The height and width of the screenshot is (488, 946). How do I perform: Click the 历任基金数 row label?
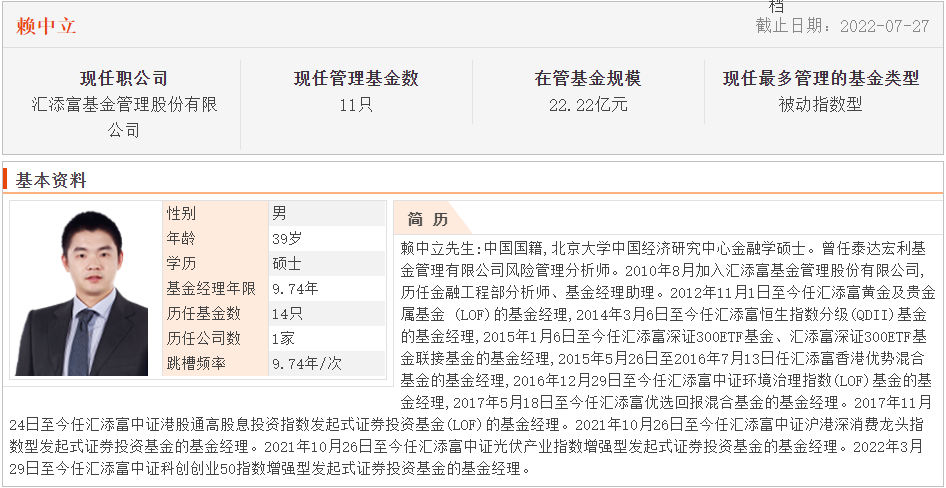pos(203,314)
